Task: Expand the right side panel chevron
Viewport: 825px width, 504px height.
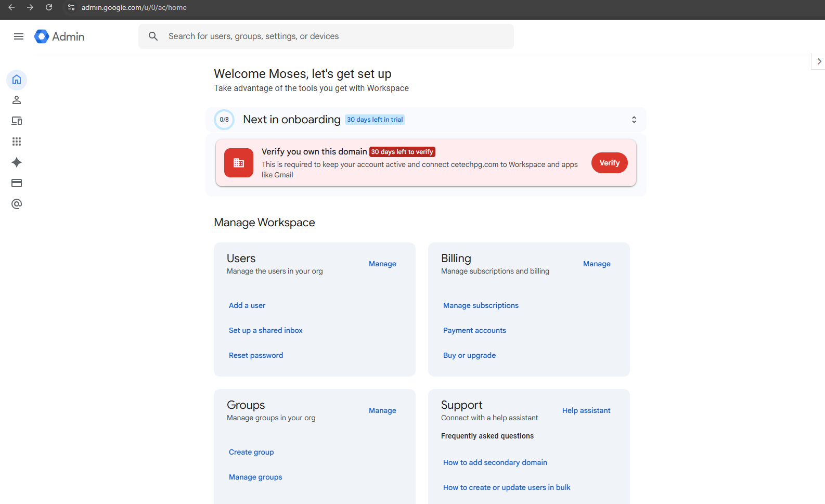Action: pos(819,61)
